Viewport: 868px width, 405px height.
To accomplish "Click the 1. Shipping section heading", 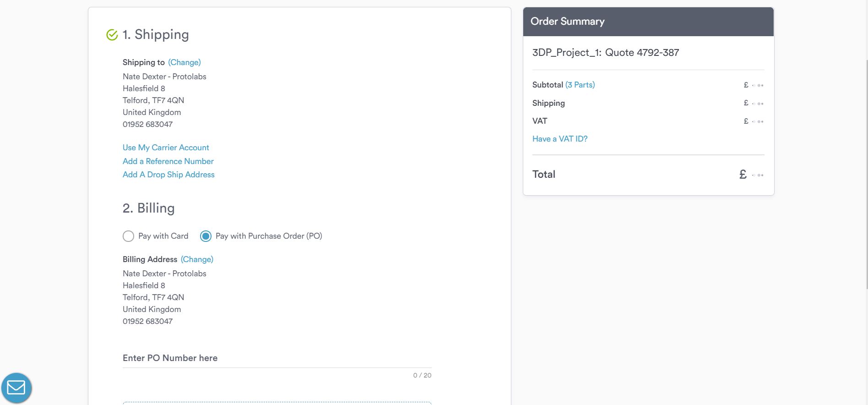I will pyautogui.click(x=156, y=35).
